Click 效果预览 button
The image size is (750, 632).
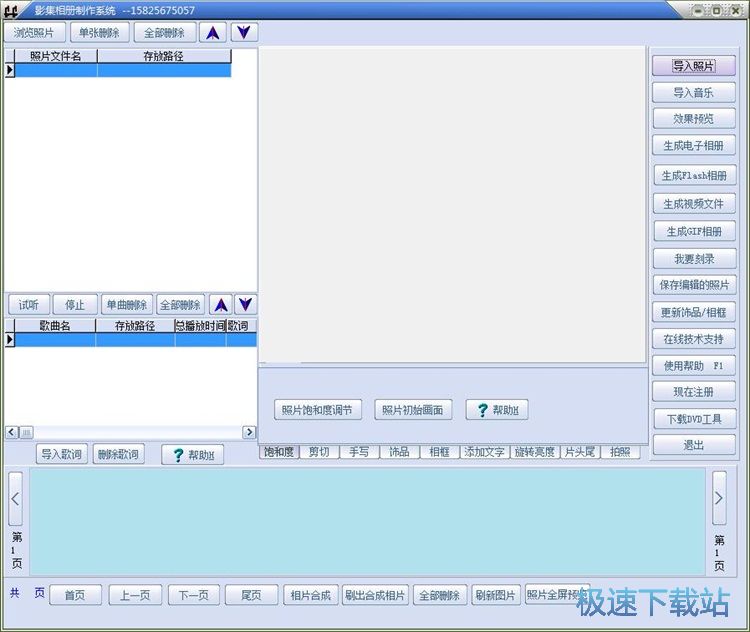(x=694, y=118)
